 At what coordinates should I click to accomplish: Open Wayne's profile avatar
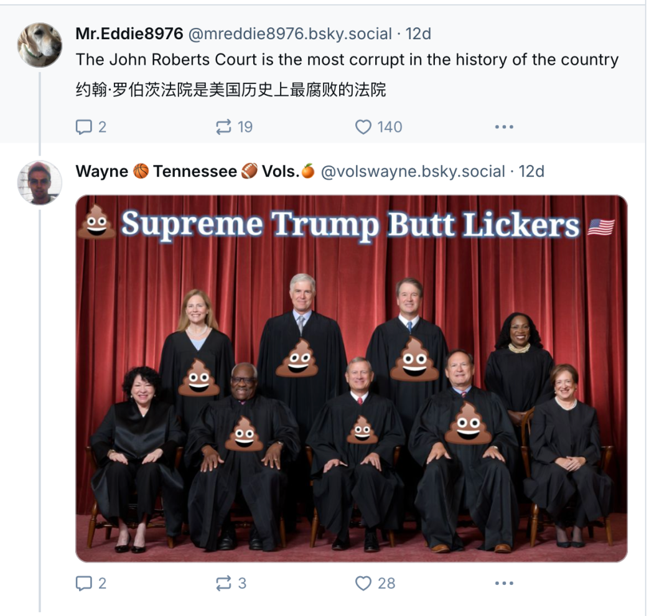tap(40, 183)
